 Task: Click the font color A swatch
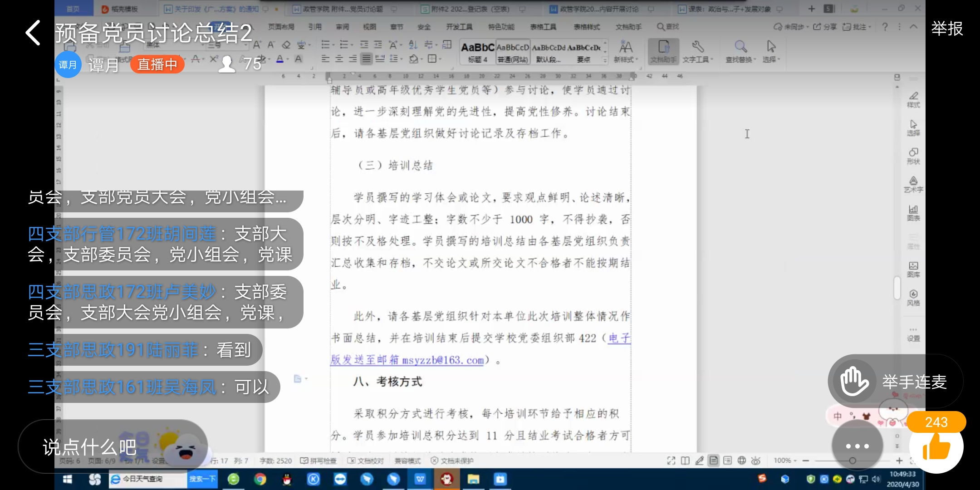click(x=280, y=59)
